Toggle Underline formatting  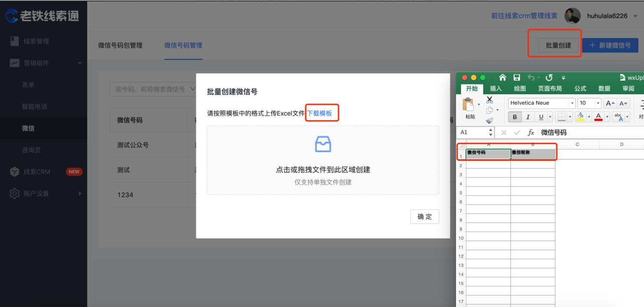[541, 117]
